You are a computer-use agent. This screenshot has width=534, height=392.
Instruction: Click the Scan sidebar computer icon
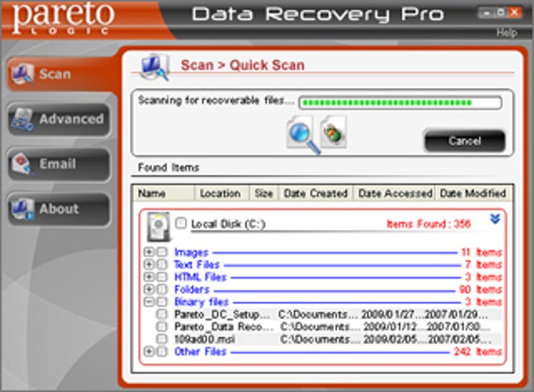click(23, 74)
